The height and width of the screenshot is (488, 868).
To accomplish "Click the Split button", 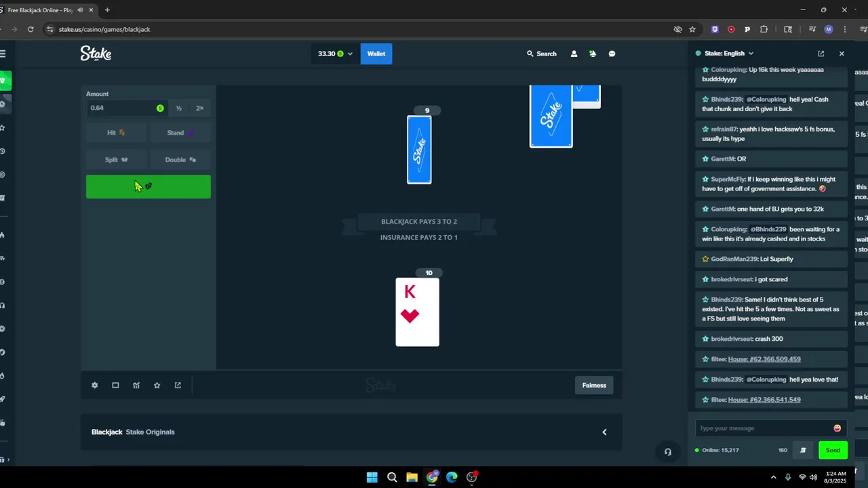I will pyautogui.click(x=117, y=160).
